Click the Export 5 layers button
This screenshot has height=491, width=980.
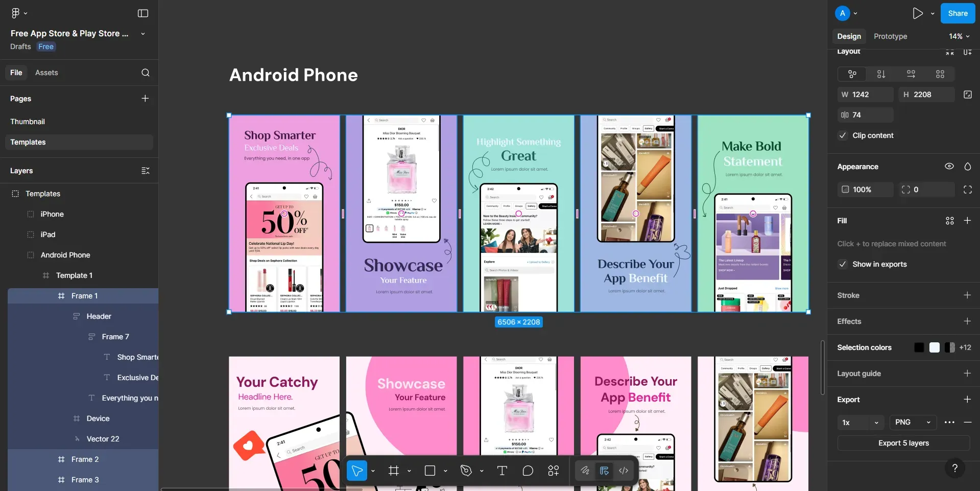click(x=903, y=443)
